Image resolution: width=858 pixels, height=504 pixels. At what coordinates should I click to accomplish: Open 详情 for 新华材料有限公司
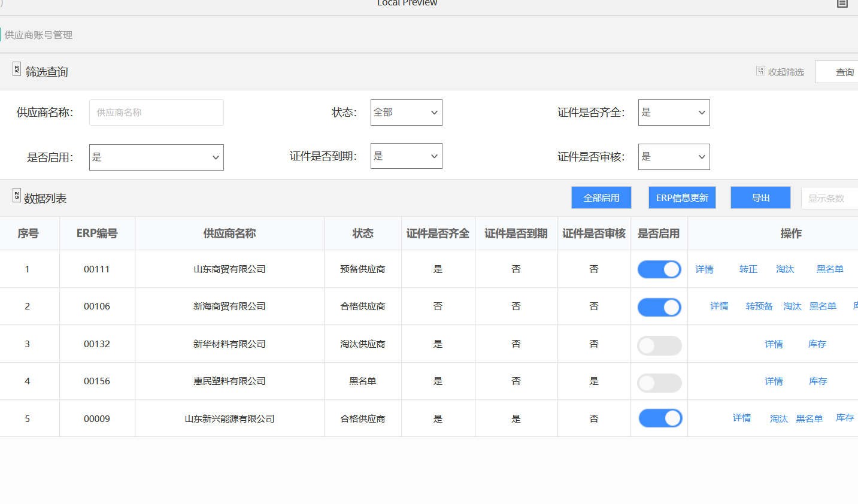pyautogui.click(x=774, y=344)
